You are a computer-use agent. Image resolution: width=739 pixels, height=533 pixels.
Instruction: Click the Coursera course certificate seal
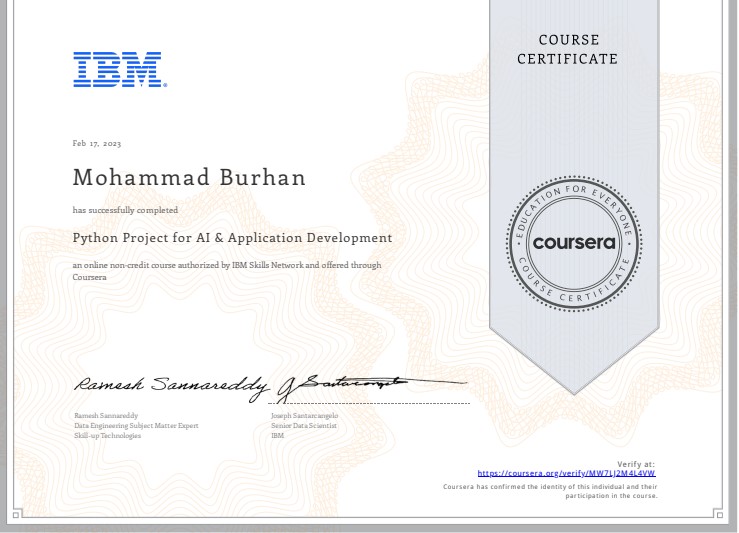tap(574, 243)
